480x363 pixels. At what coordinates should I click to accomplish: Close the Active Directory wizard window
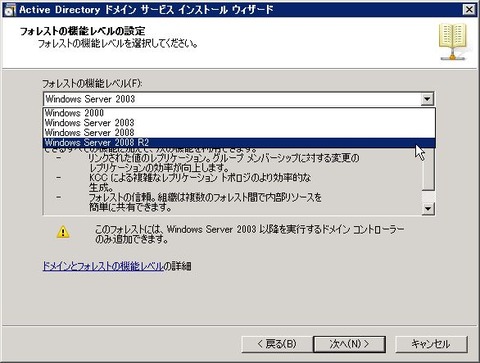[469, 9]
